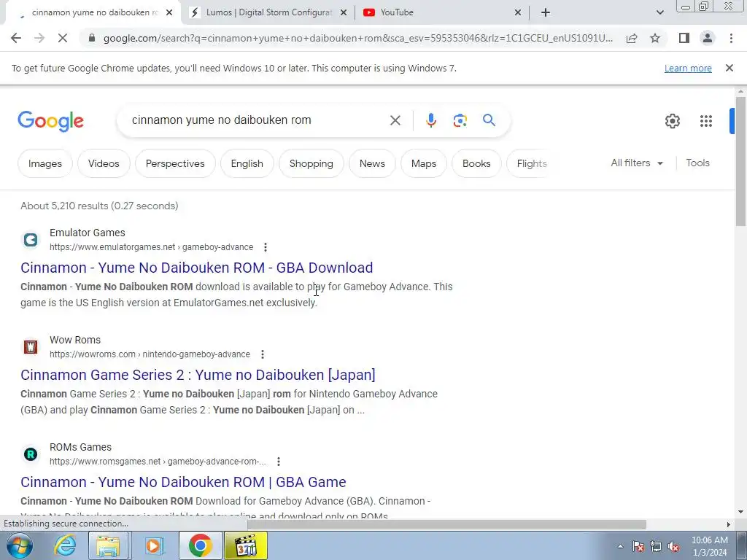Open Cinnamon Game Series 2 Japan result
The width and height of the screenshot is (747, 560).
tap(198, 375)
